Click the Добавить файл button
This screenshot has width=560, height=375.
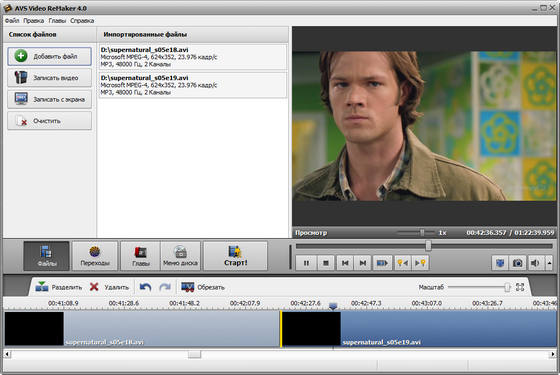tap(50, 56)
